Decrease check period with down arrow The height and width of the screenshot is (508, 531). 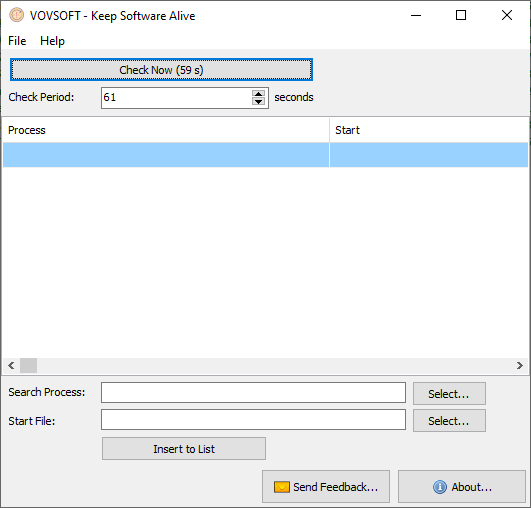[x=258, y=101]
